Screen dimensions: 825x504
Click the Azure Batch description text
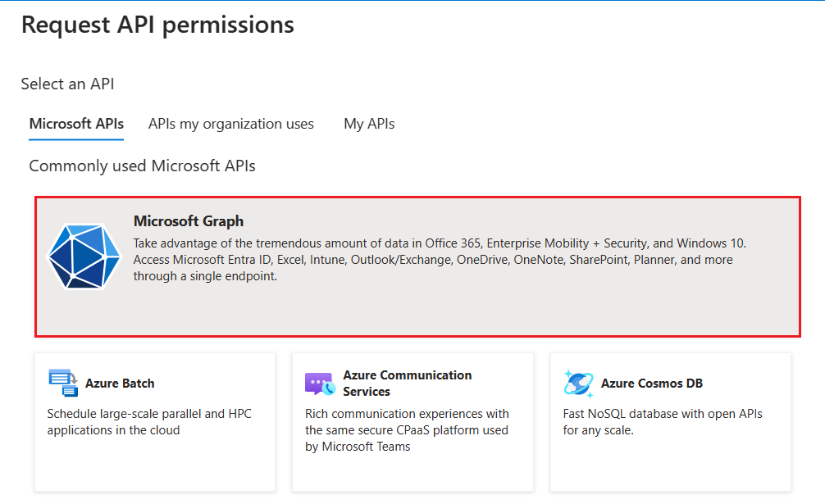(x=148, y=420)
